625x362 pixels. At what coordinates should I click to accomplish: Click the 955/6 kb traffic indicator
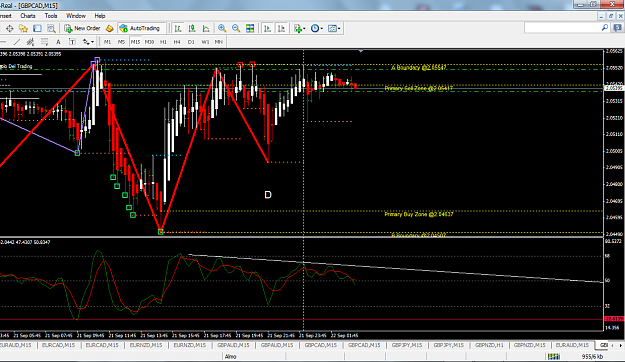(x=592, y=356)
